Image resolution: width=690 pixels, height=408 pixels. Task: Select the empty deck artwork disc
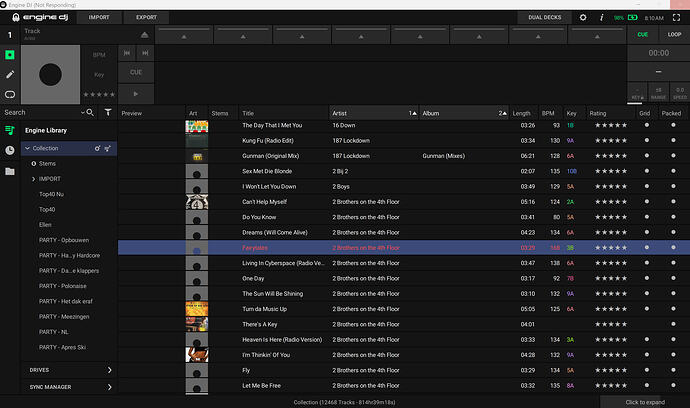[51, 74]
